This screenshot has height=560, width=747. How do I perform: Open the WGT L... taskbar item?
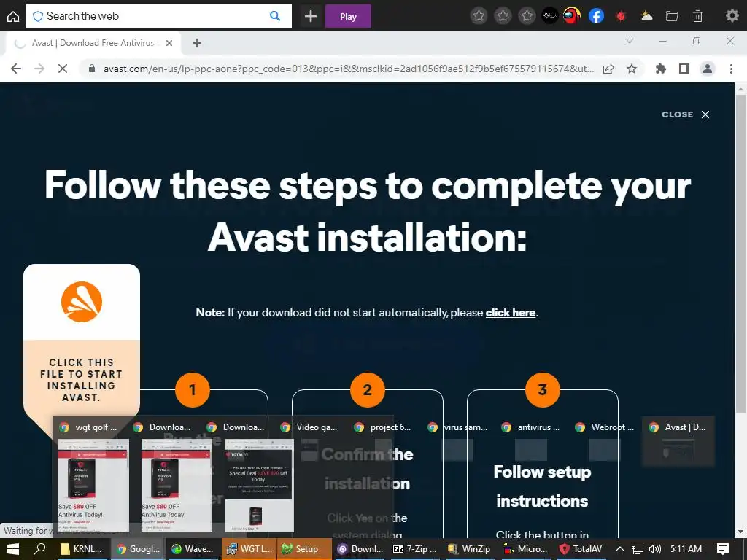pyautogui.click(x=249, y=549)
